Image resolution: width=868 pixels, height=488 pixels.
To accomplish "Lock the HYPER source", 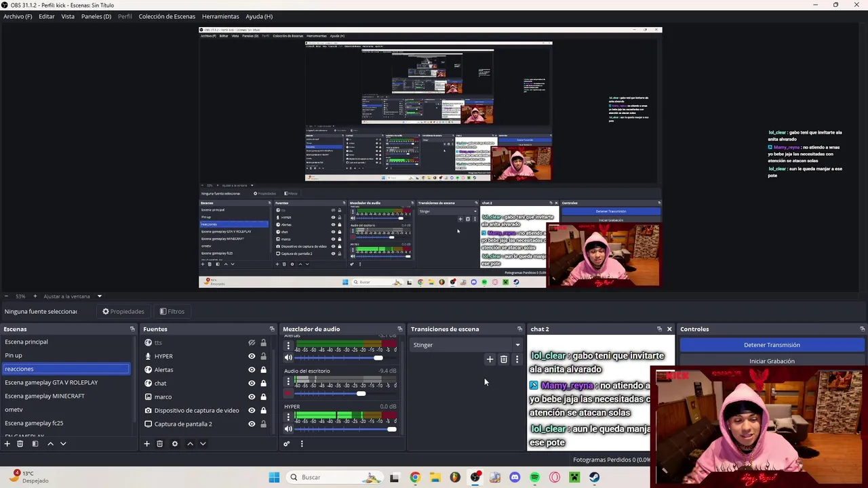I will (263, 356).
